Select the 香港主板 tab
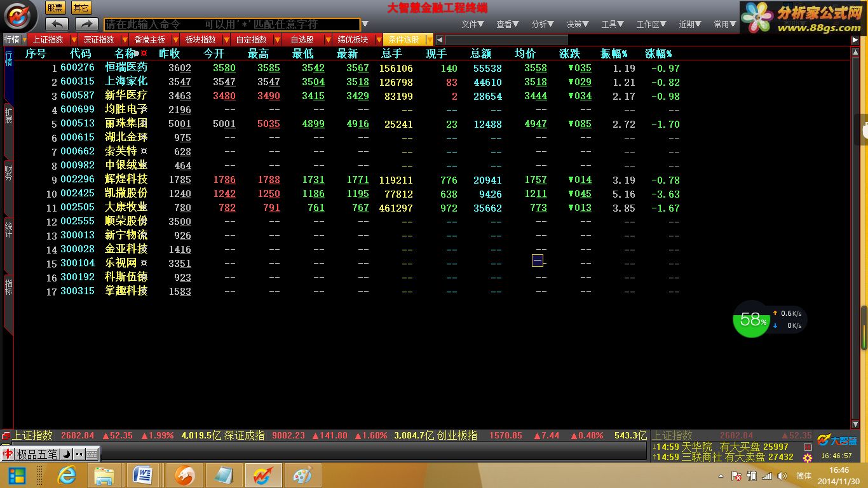This screenshot has height=488, width=868. 150,39
